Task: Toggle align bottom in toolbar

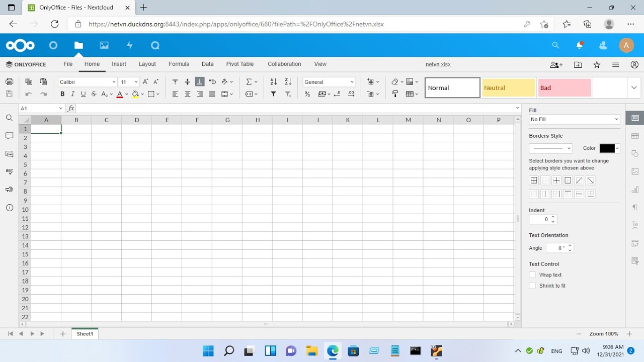Action: coord(200,81)
